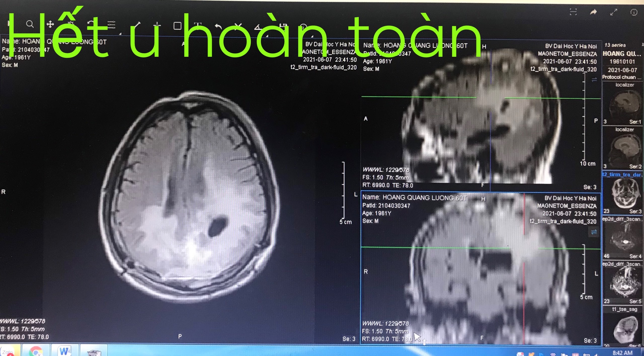Click the 'Se: 3' label in the axial view
Image resolution: width=644 pixels, height=356 pixels.
pos(349,339)
